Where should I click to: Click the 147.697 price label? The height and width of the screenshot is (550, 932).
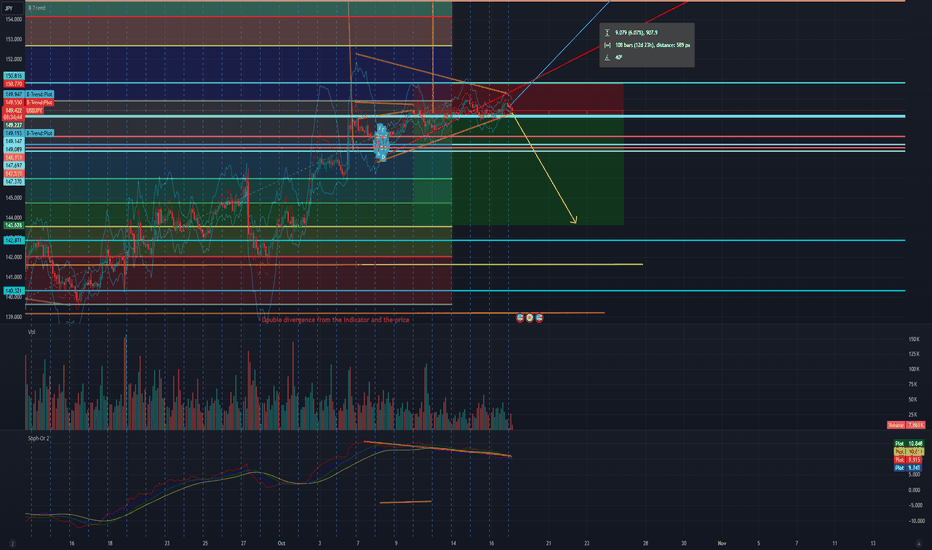pyautogui.click(x=14, y=165)
